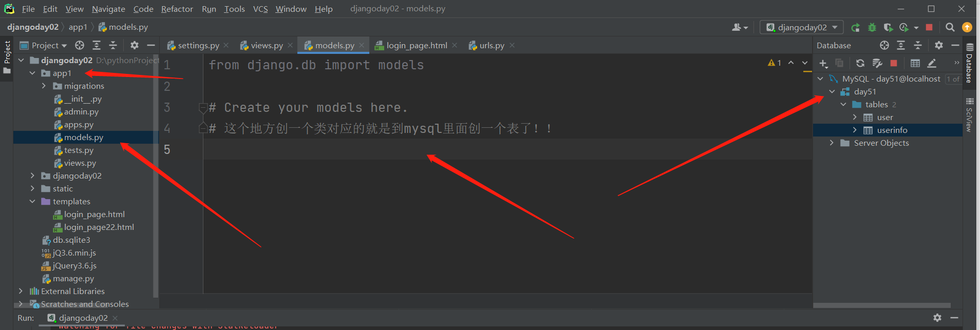
Task: Collapse the app1 folder
Action: 32,73
